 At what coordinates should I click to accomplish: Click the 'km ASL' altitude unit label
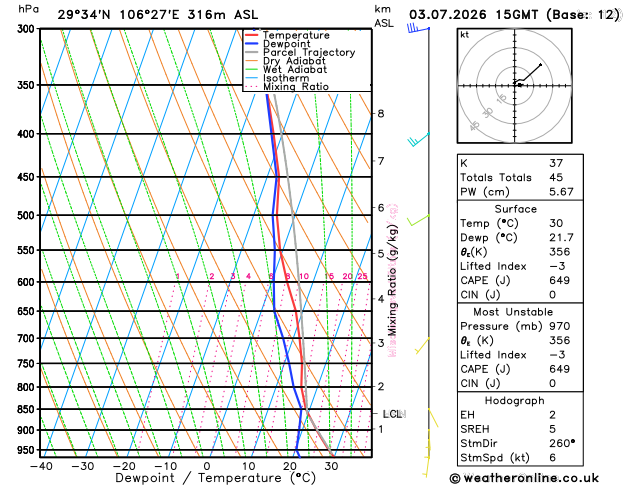383,16
